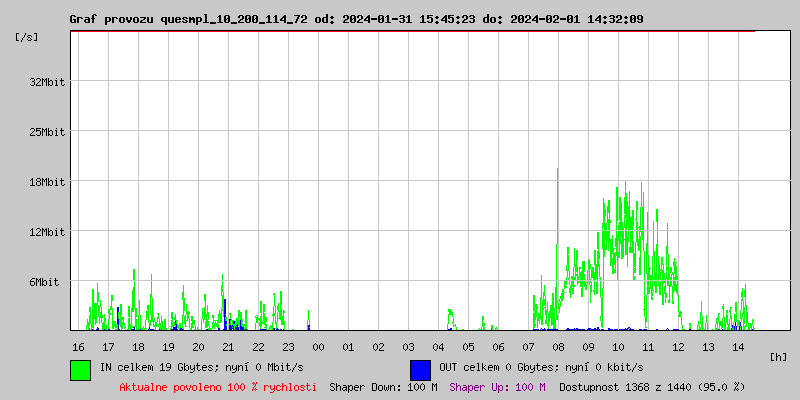Click the graph title text
This screenshot has width=800, height=400.
pyautogui.click(x=356, y=19)
